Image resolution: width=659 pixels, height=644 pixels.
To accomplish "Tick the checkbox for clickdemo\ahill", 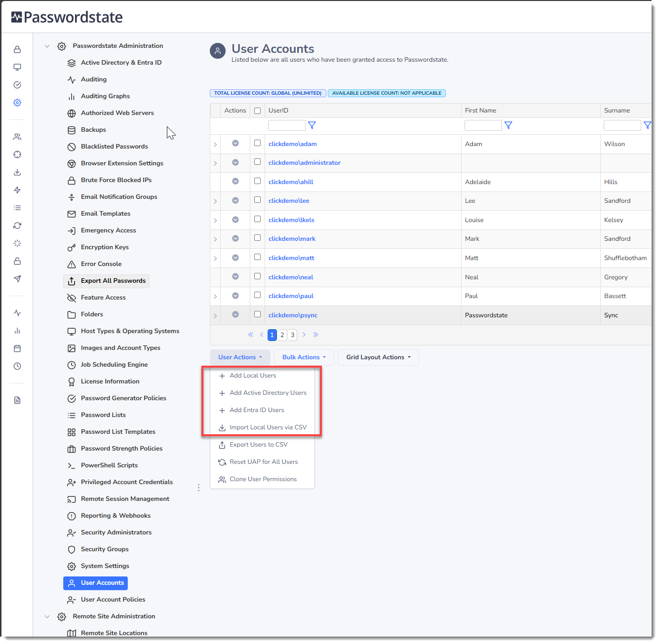I will coord(257,181).
